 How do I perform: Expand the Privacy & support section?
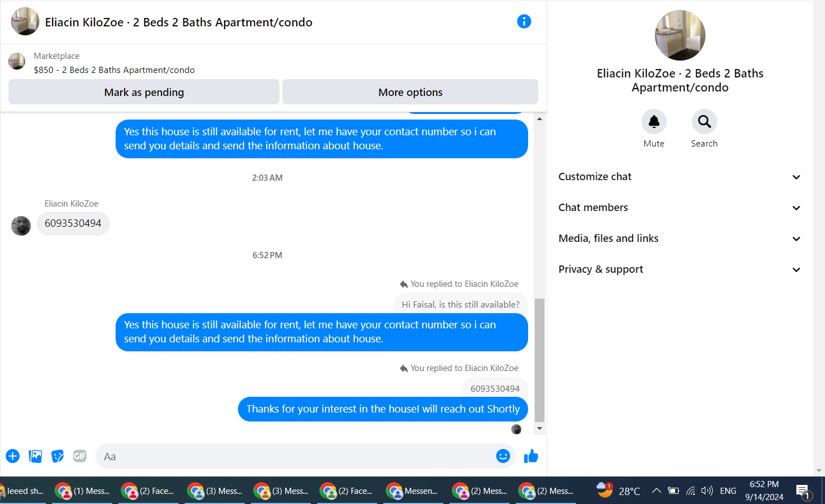[x=680, y=269]
